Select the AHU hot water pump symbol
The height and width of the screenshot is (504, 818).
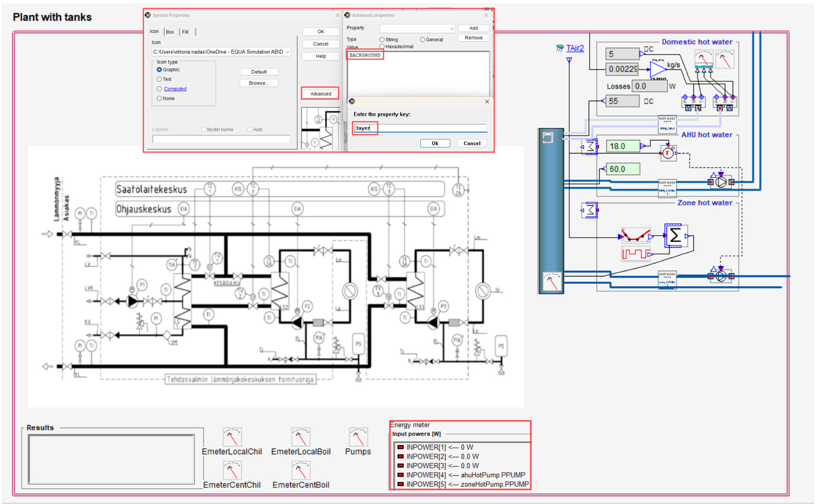[721, 182]
